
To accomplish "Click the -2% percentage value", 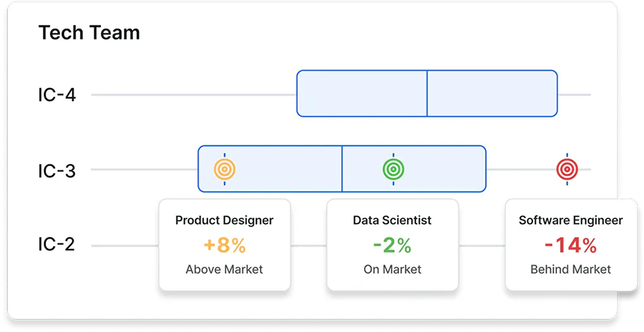I will pyautogui.click(x=392, y=246).
